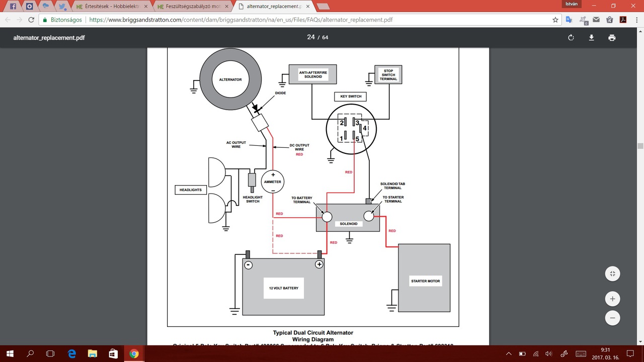Click the battery status tray icon
The width and height of the screenshot is (644, 362).
[x=522, y=353]
